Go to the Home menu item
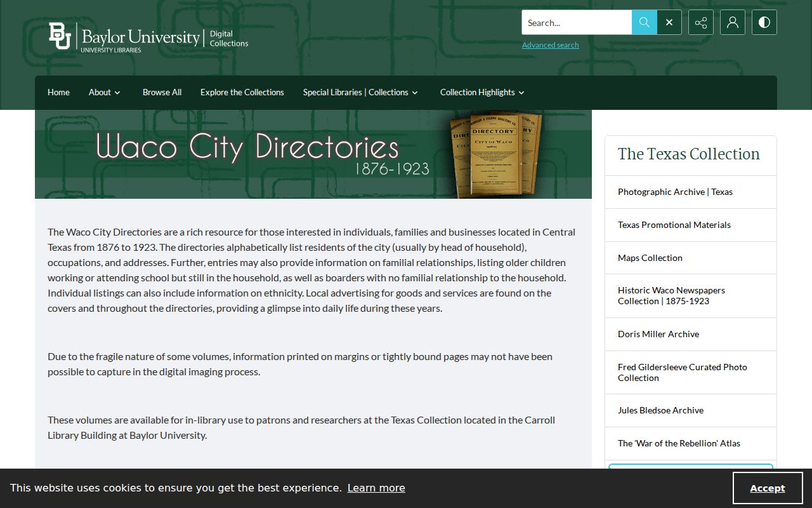This screenshot has width=812, height=508. point(58,92)
